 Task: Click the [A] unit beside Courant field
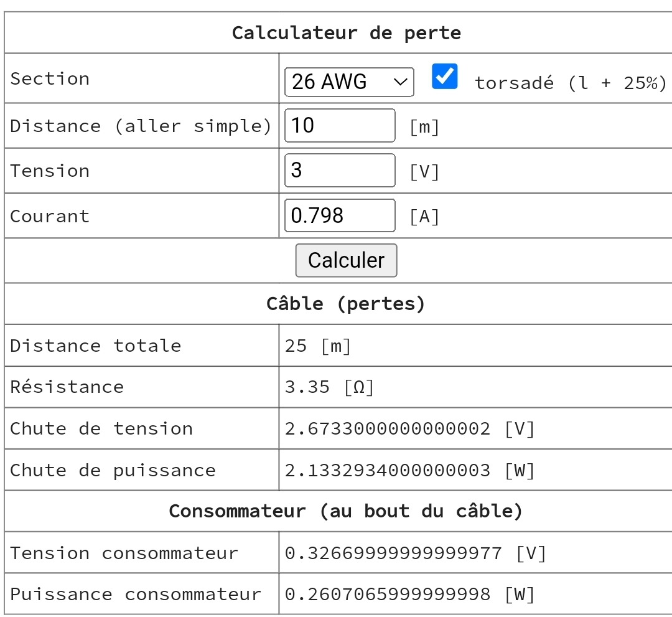tap(424, 217)
